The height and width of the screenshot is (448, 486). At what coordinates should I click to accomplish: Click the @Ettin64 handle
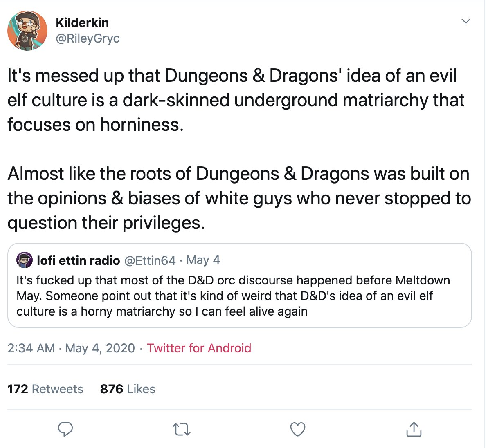point(150,260)
